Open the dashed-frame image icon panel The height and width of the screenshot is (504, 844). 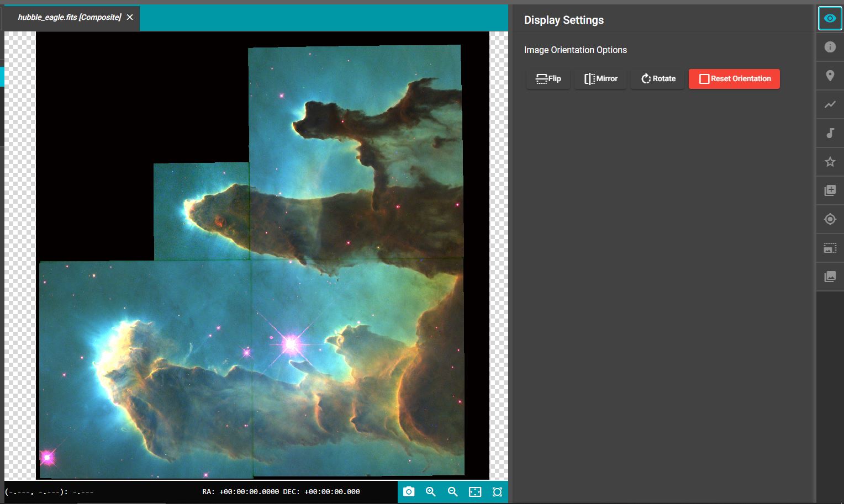pos(830,248)
